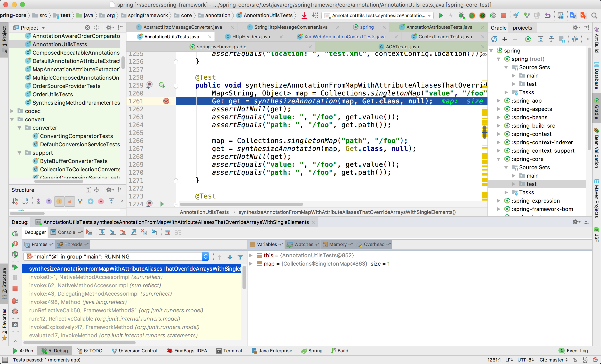Click the Run button in the toolbar
The height and width of the screenshot is (364, 601).
coord(441,15)
